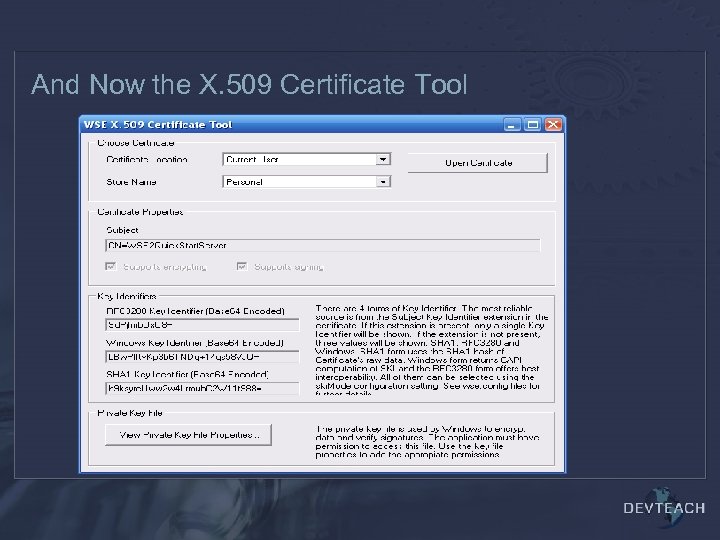720x540 pixels.
Task: Click the Store Name label text
Action: click(131, 182)
